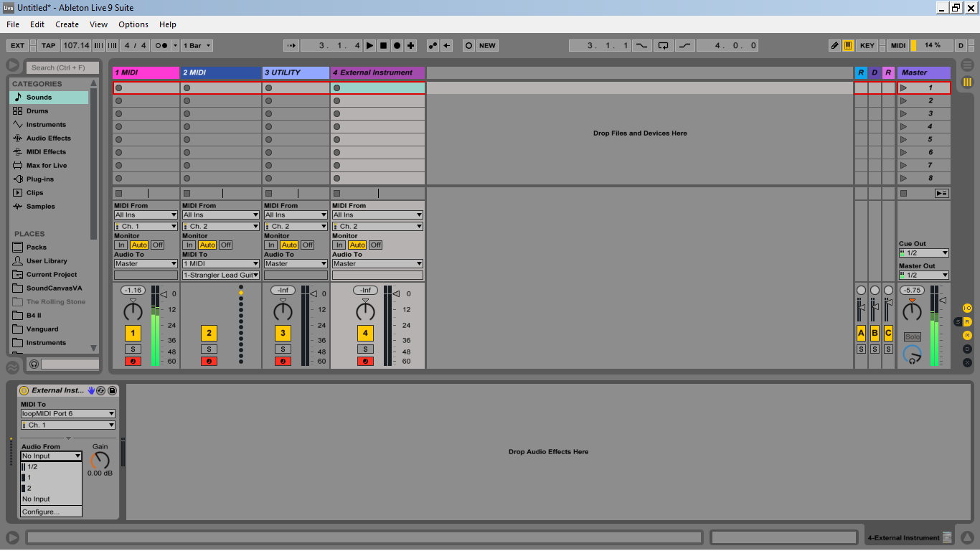Toggle the Follow playback arrow button
The height and width of the screenshot is (551, 980).
pyautogui.click(x=291, y=45)
